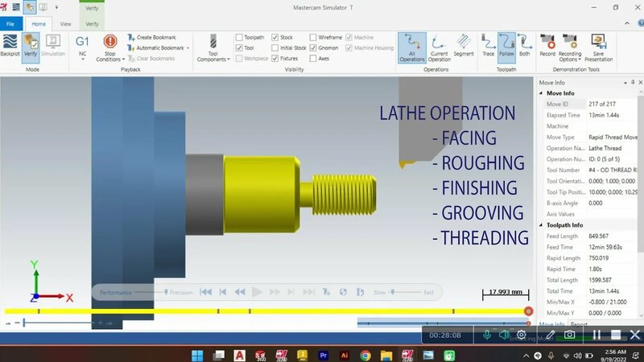Open the File menu

pyautogui.click(x=10, y=24)
